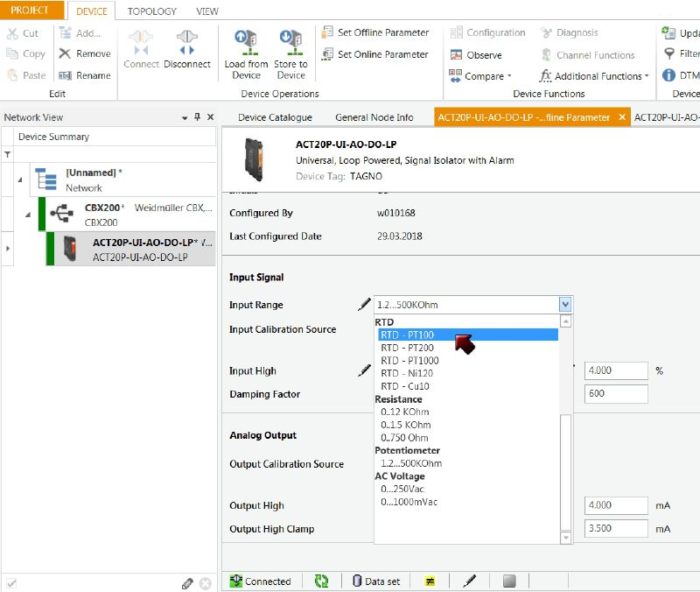Click the Remove button in Edit group
700x592 pixels.
[x=85, y=53]
